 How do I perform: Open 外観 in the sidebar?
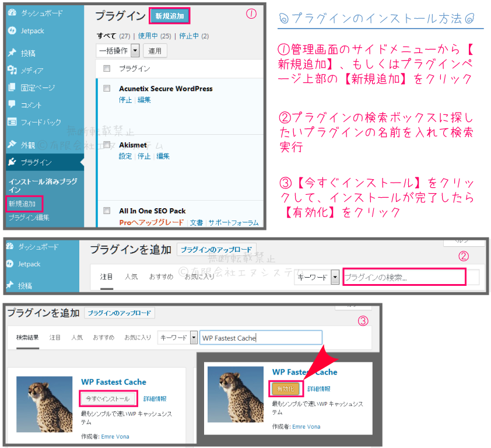(x=28, y=145)
